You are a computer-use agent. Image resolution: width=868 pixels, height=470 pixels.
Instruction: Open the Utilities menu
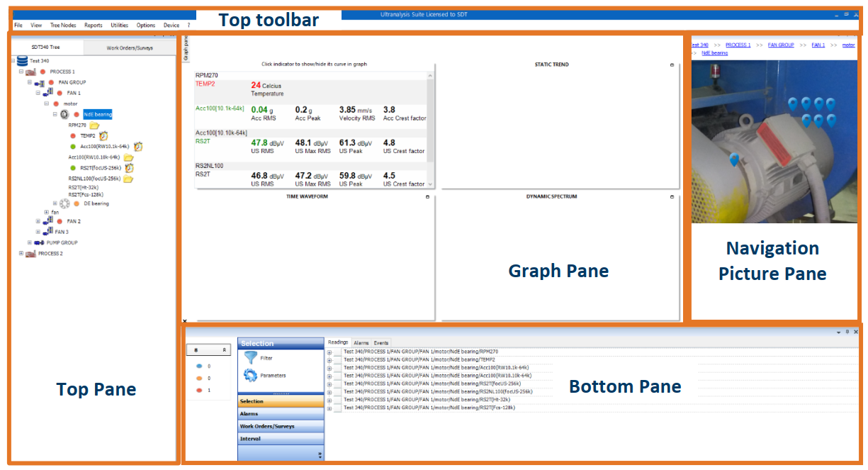click(119, 24)
